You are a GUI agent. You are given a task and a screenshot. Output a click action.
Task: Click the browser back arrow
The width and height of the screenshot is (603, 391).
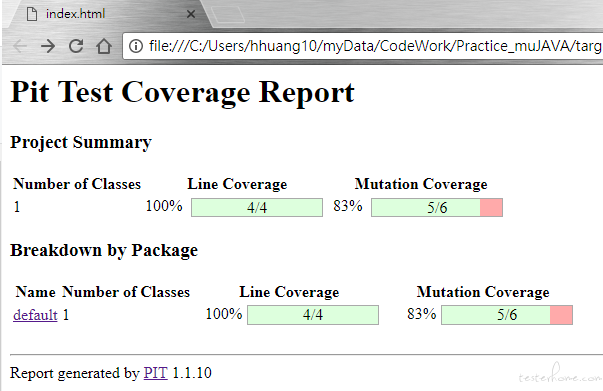pyautogui.click(x=20, y=46)
